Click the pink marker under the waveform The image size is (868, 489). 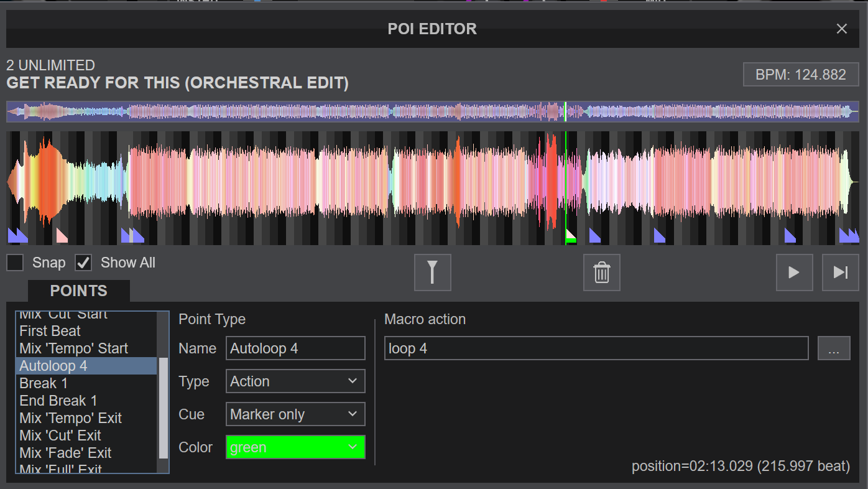click(x=62, y=235)
